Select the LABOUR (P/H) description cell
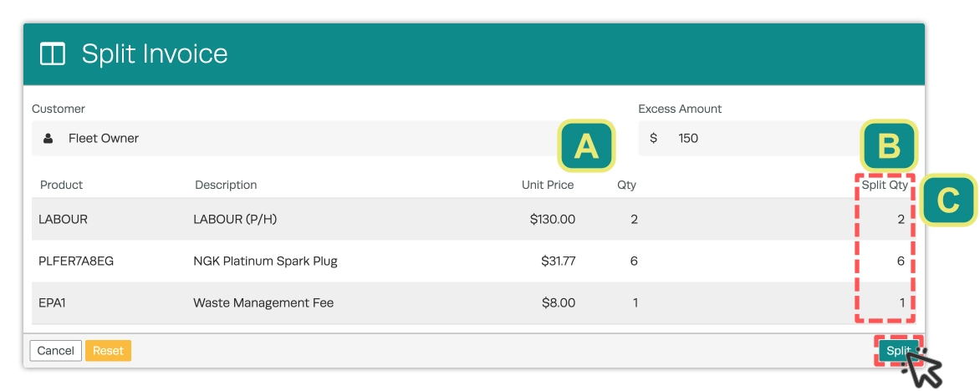The width and height of the screenshot is (980, 391). pyautogui.click(x=237, y=219)
